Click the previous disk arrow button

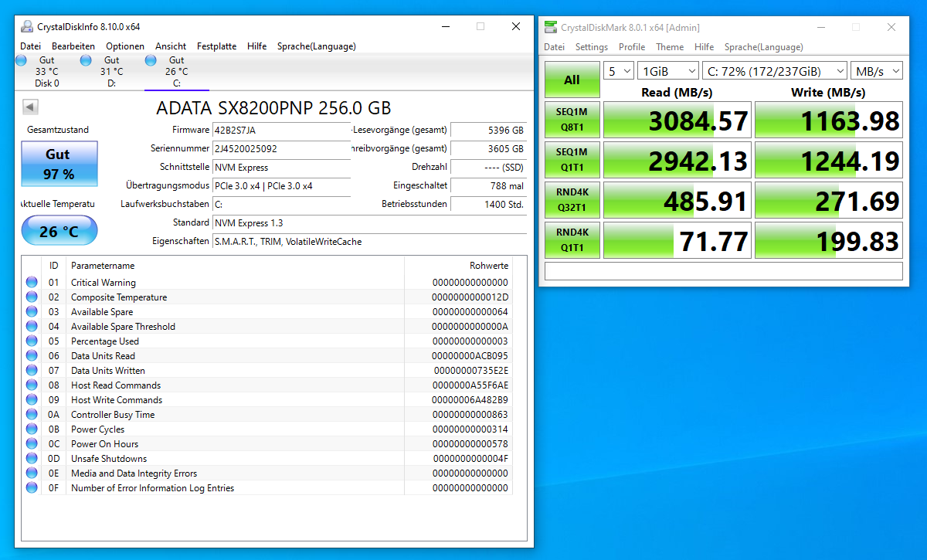click(31, 107)
